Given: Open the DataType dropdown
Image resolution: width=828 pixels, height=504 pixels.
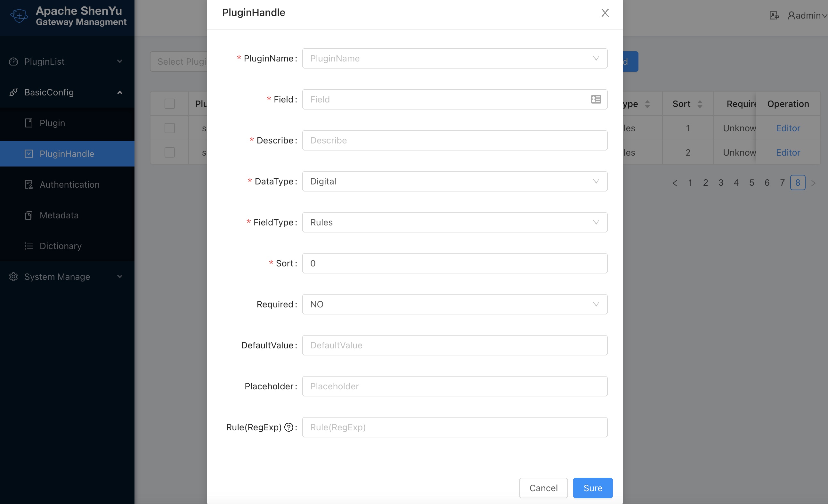Looking at the screenshot, I should [x=455, y=182].
